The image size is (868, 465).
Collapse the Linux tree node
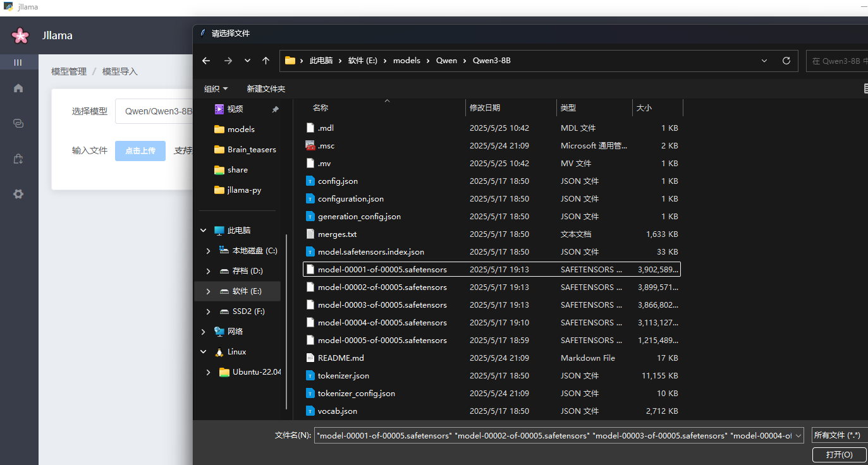click(x=203, y=352)
